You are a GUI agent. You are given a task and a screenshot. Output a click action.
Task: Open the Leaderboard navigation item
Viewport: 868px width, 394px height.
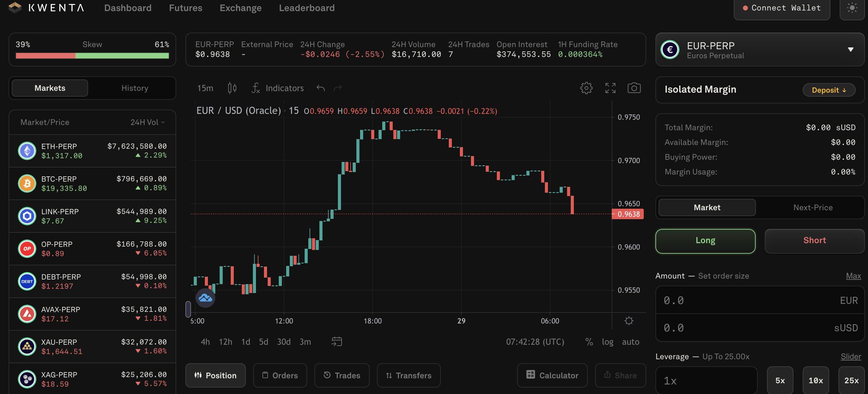306,8
